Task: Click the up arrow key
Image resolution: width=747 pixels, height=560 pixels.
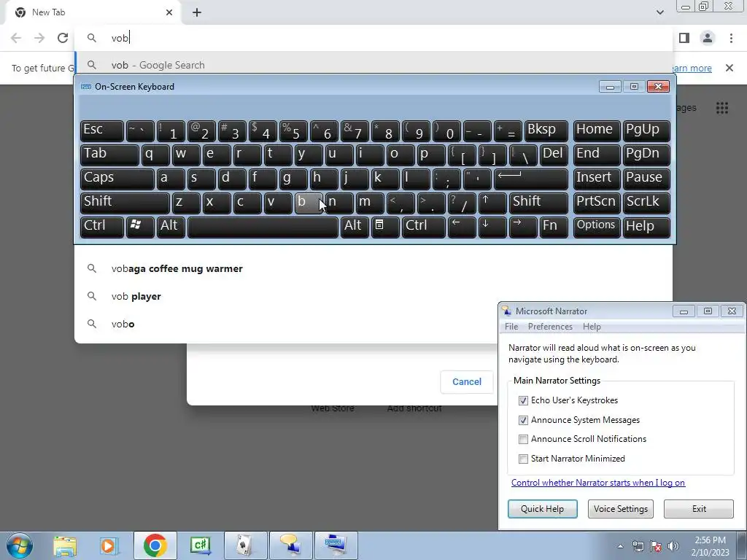Action: tap(492, 203)
